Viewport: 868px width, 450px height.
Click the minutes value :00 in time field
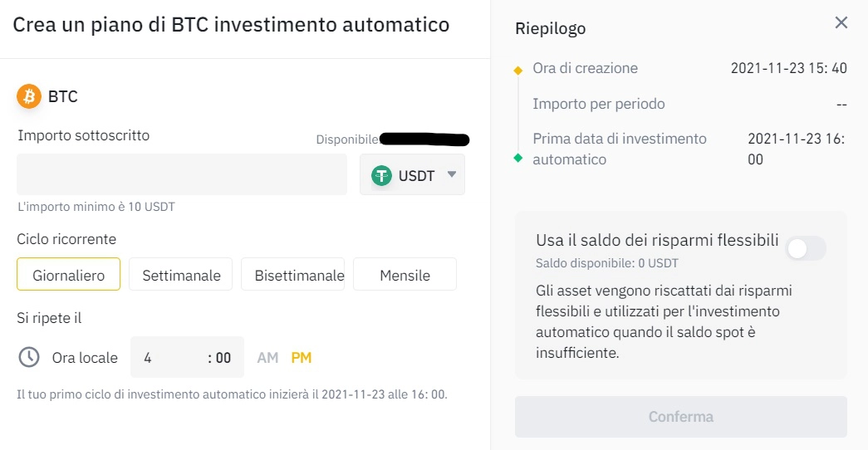[x=219, y=358]
